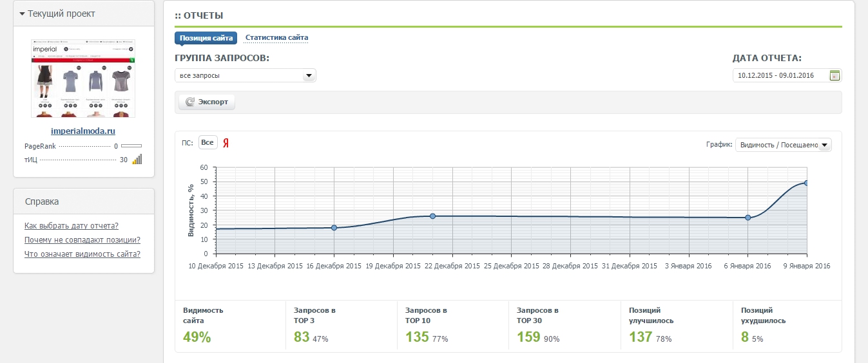Click the PageRank progress bar
Image resolution: width=868 pixels, height=363 pixels.
tap(131, 146)
